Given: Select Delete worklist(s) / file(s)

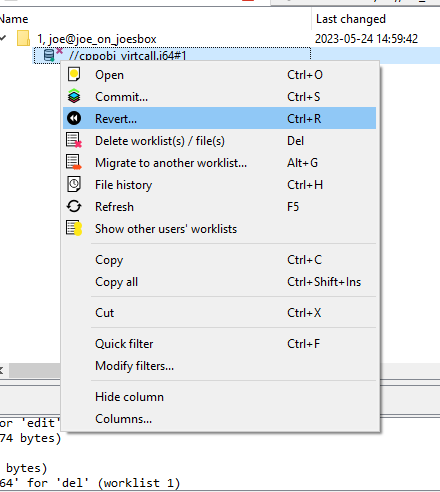Looking at the screenshot, I should coord(219,141).
